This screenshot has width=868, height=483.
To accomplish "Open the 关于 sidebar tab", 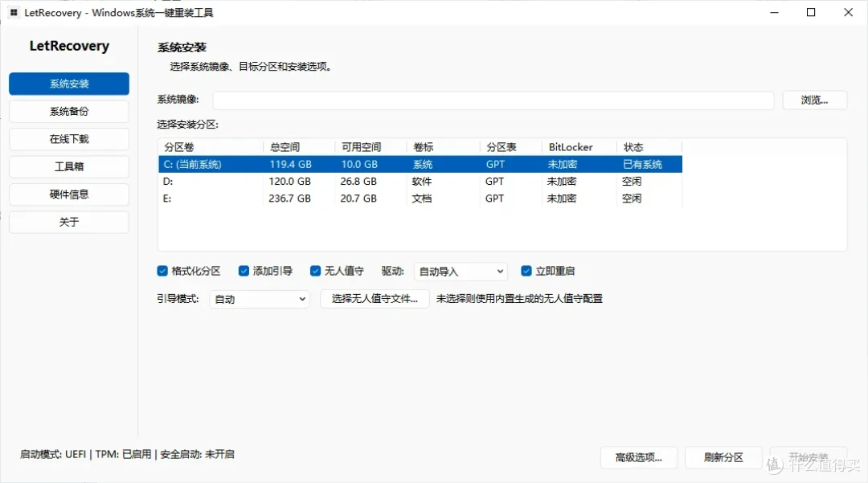I will (69, 222).
